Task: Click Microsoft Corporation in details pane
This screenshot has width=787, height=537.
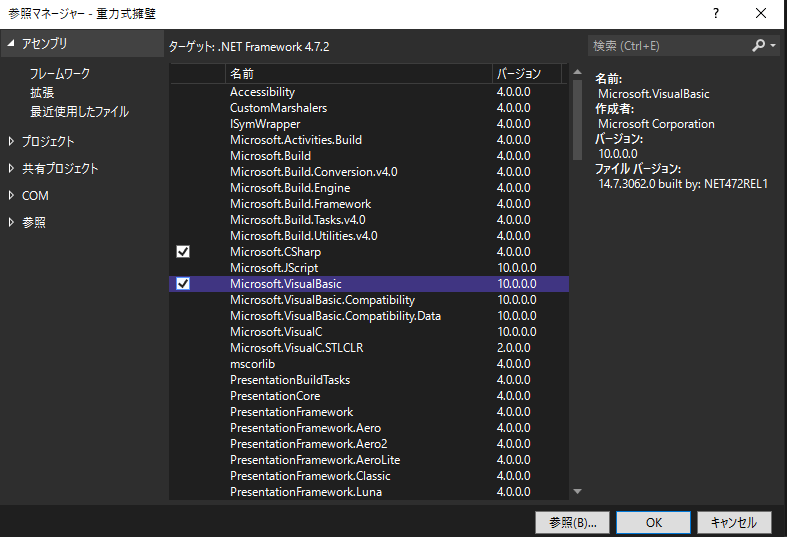Action: [656, 124]
